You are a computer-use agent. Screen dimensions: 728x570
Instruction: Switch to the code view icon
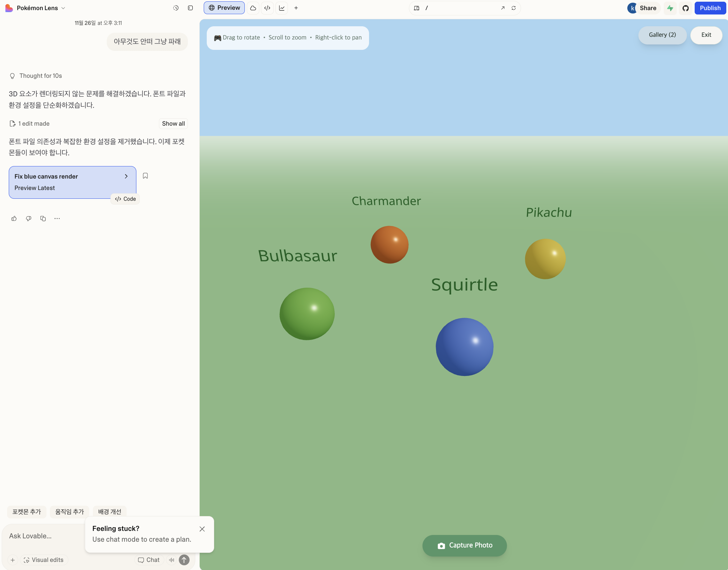(267, 8)
